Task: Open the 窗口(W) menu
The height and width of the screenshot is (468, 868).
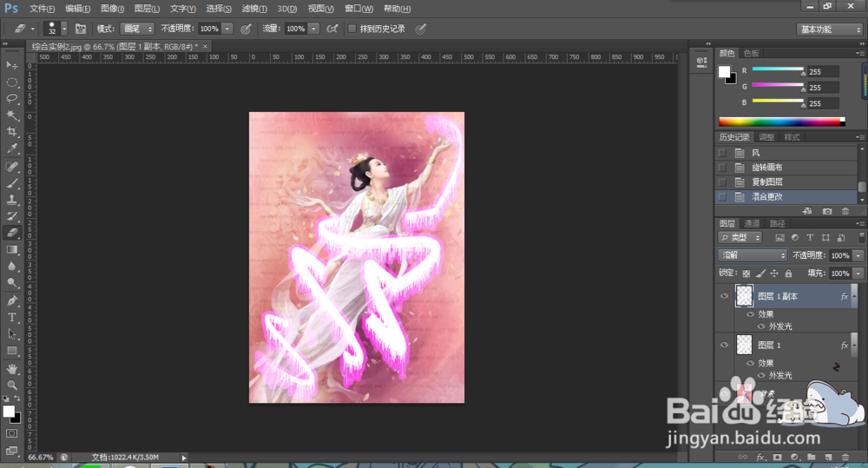Action: tap(358, 9)
